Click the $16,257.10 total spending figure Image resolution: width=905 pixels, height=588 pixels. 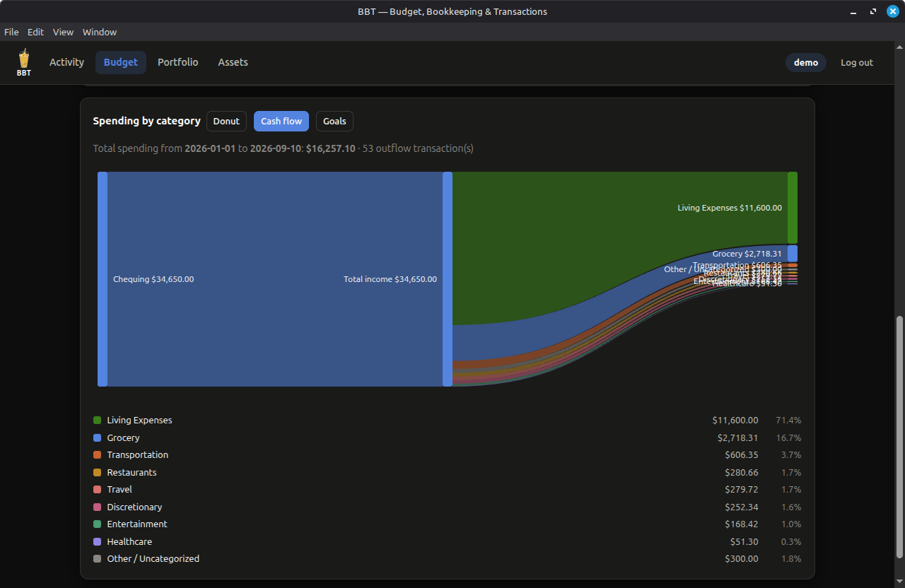[x=331, y=148]
